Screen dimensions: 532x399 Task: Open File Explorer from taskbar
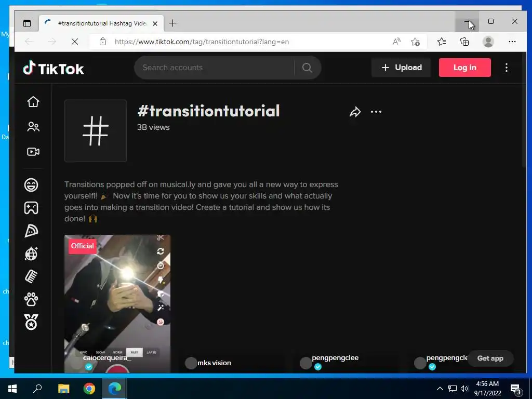(x=63, y=389)
